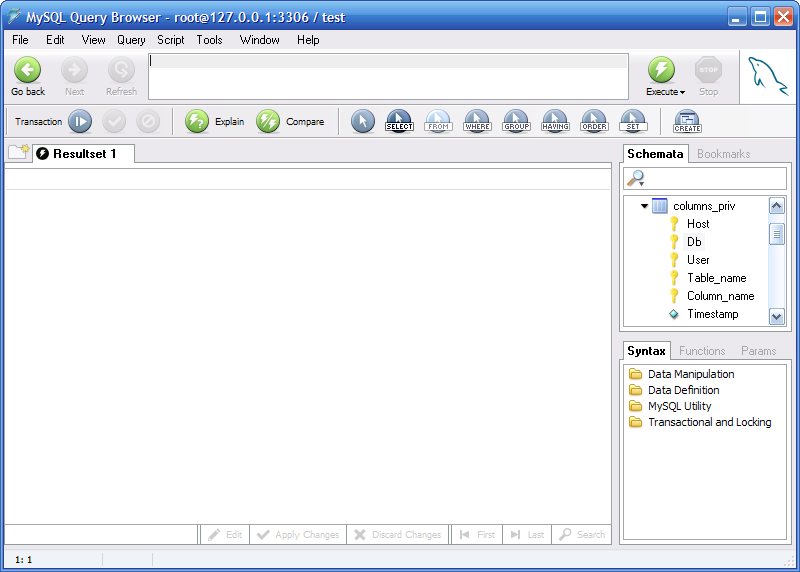
Task: Click the CREATE table tool icon
Action: pos(687,122)
